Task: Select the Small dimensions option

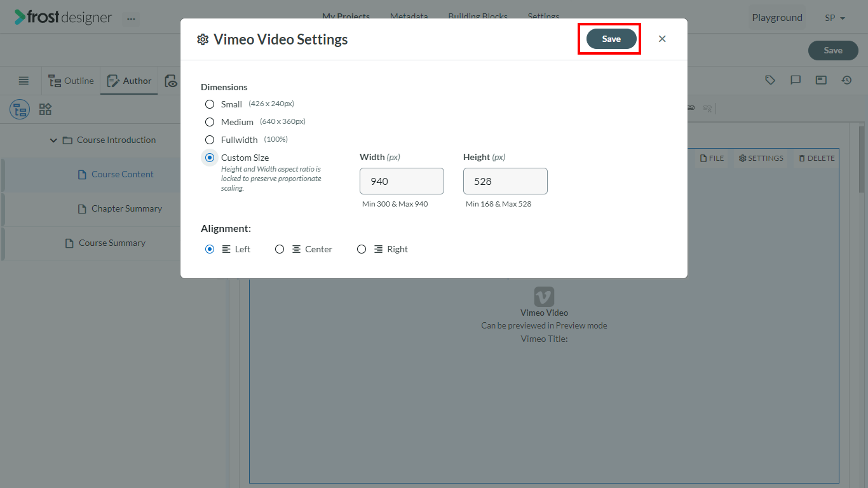Action: point(210,104)
